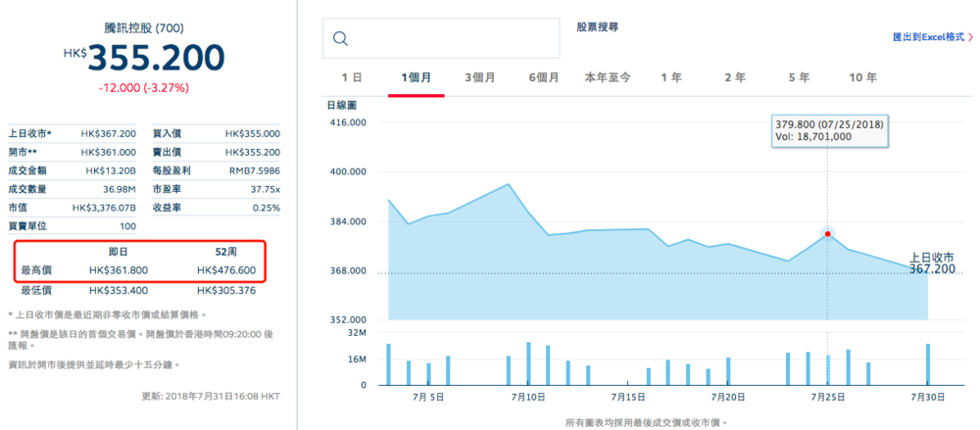
Task: Click the volume bar at 7月30日
Action: [927, 364]
